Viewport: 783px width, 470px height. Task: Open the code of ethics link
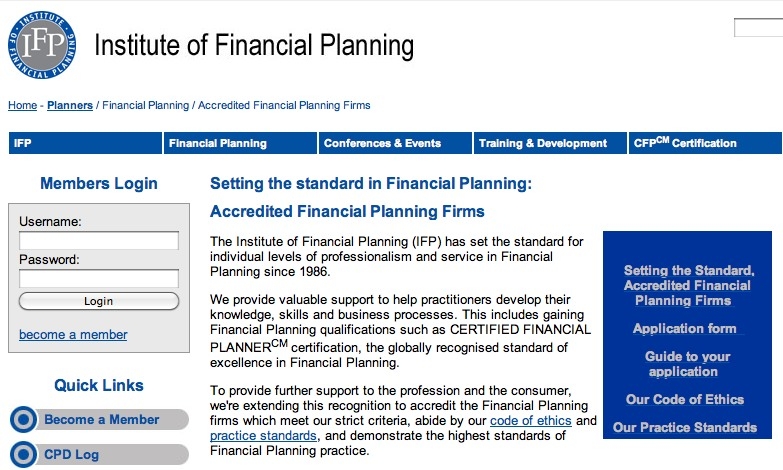pyautogui.click(x=530, y=421)
